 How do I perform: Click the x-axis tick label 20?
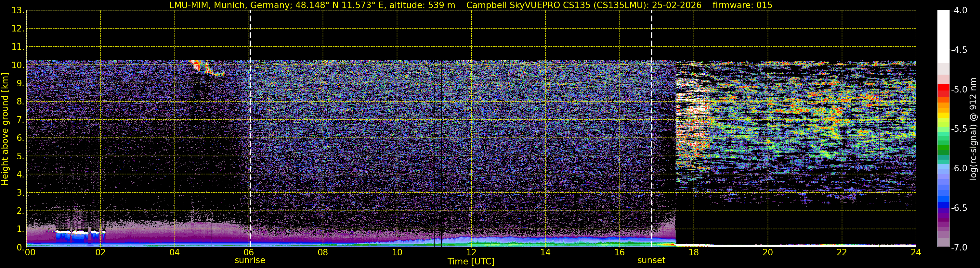pos(768,252)
